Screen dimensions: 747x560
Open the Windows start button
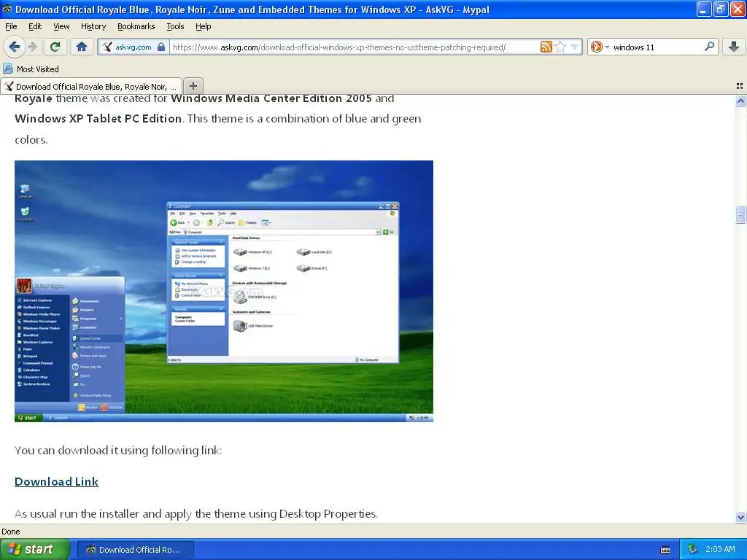[x=34, y=549]
